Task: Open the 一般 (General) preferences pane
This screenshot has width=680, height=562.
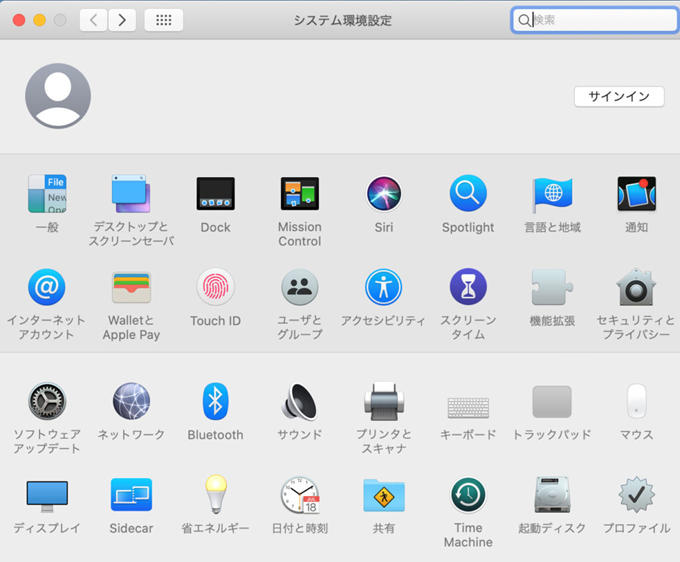Action: coord(47,194)
